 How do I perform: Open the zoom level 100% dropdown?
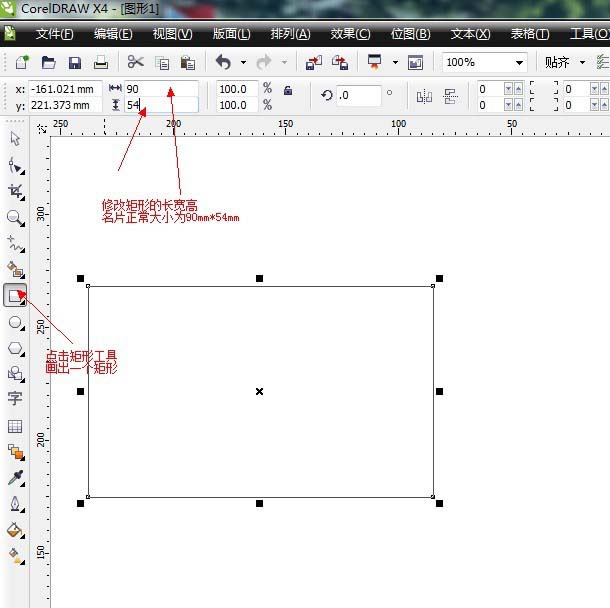(x=519, y=63)
